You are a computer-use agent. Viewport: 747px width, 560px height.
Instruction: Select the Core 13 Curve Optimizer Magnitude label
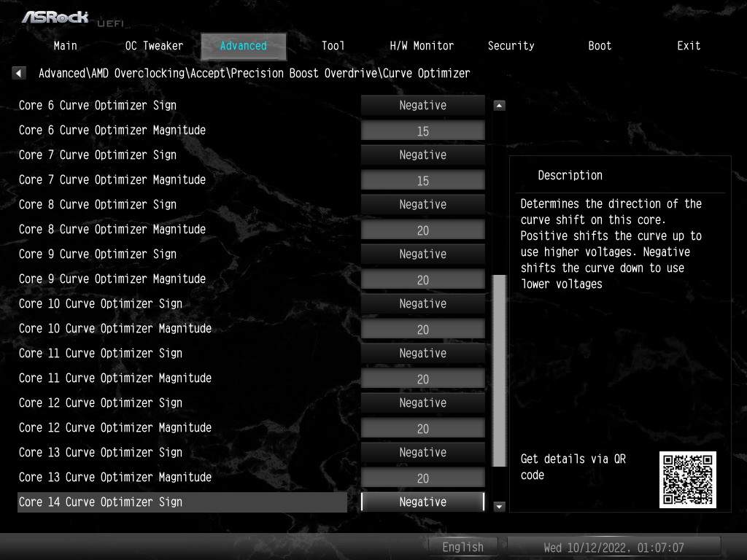(x=115, y=477)
